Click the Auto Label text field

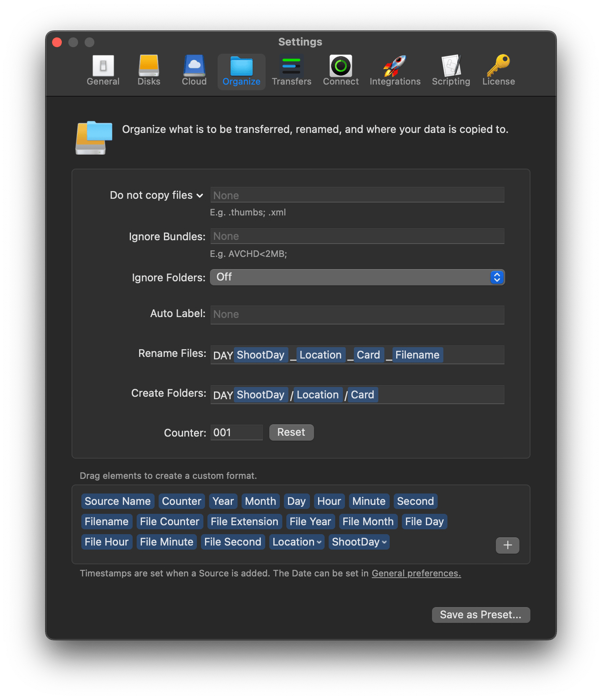[357, 315]
